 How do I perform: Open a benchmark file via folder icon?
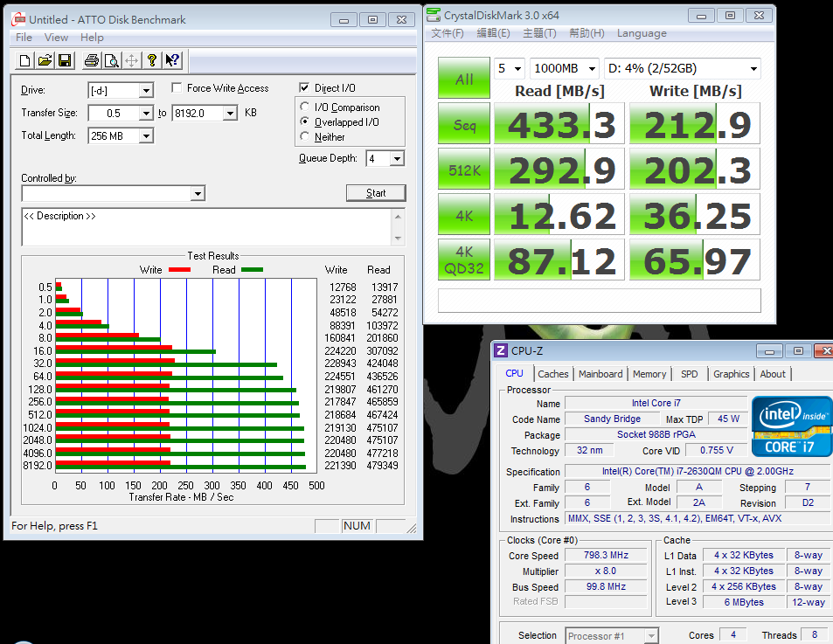tap(45, 60)
